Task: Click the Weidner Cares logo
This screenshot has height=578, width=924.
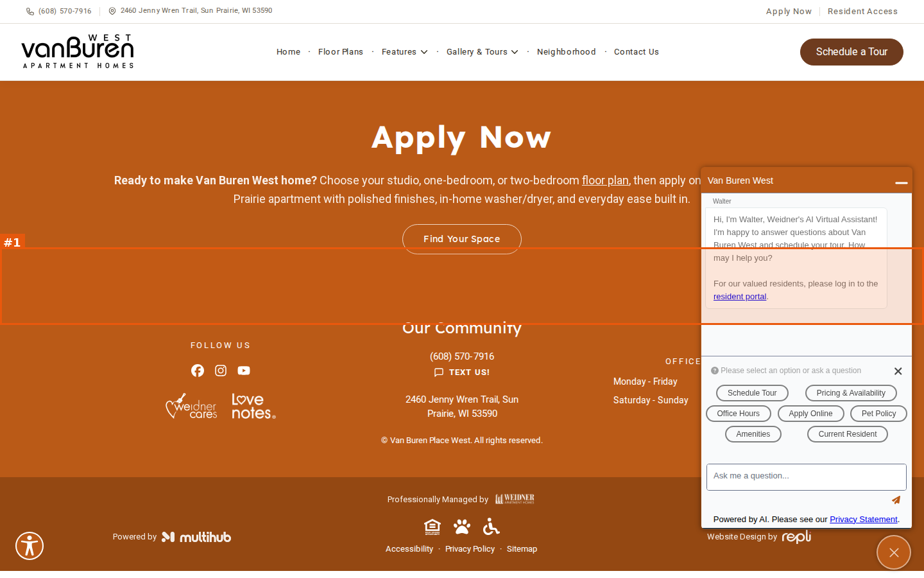Action: pyautogui.click(x=191, y=406)
